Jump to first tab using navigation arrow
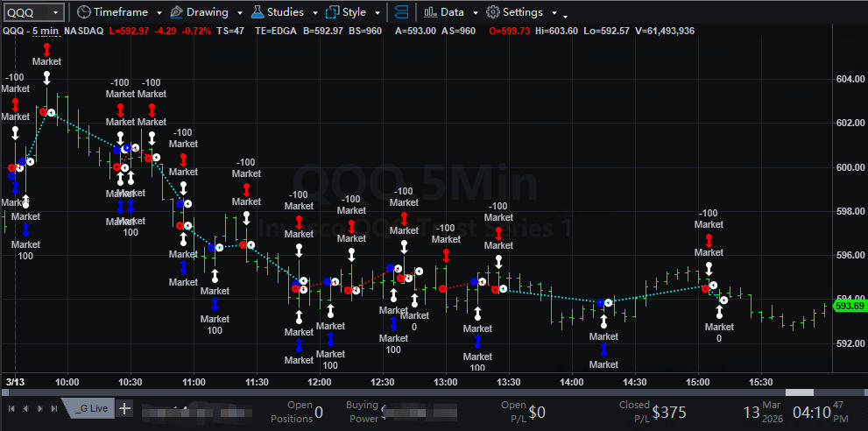The width and height of the screenshot is (868, 431). click(11, 408)
